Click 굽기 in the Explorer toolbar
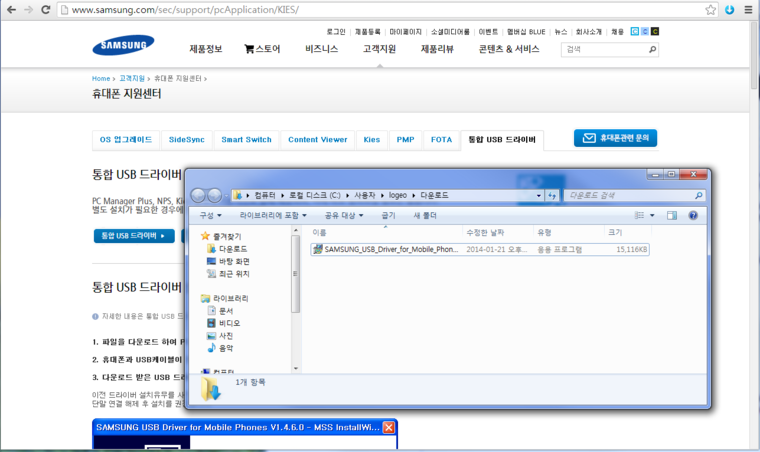The image size is (760, 452). tap(388, 215)
